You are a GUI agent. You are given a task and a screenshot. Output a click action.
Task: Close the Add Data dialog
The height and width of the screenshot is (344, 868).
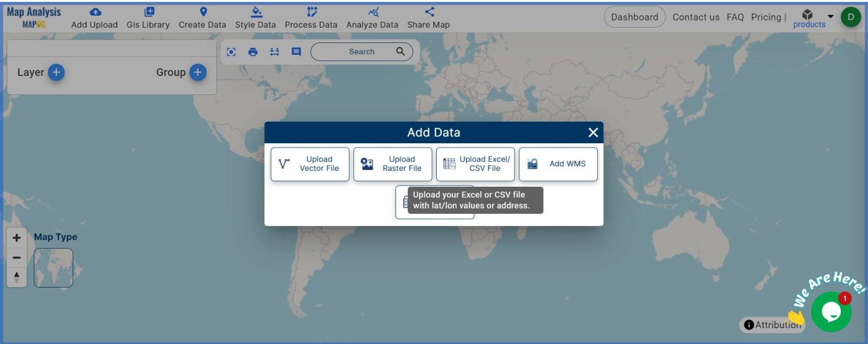593,132
